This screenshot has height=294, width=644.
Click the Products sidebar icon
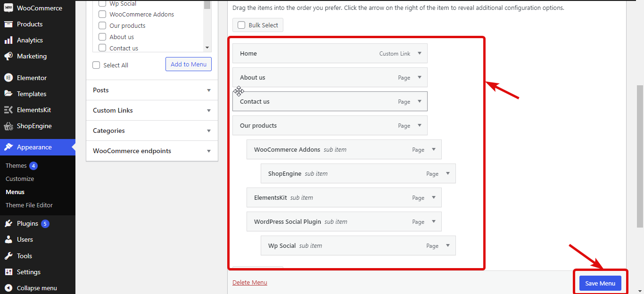(x=8, y=24)
